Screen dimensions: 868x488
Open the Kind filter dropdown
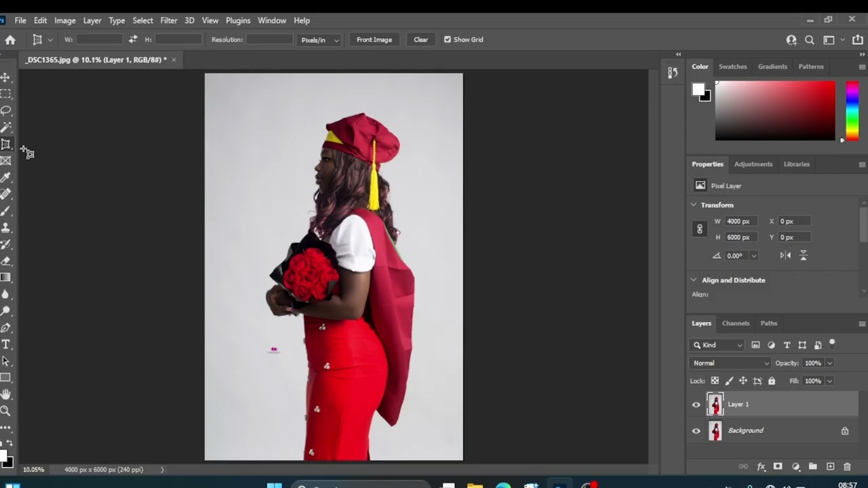click(716, 345)
